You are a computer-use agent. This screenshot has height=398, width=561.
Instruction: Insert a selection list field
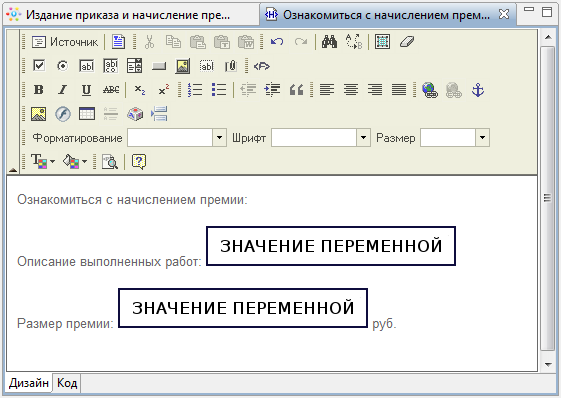(135, 66)
